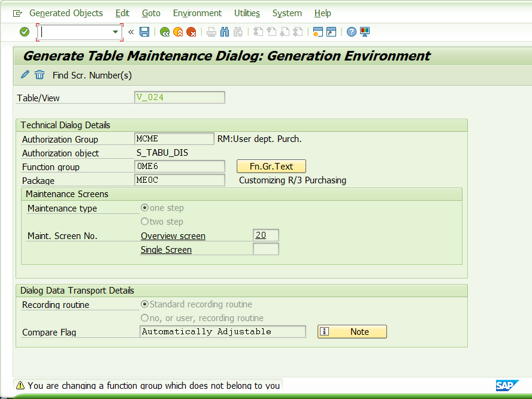This screenshot has width=532, height=399.
Task: Click the orange Exit icon
Action: (178, 32)
